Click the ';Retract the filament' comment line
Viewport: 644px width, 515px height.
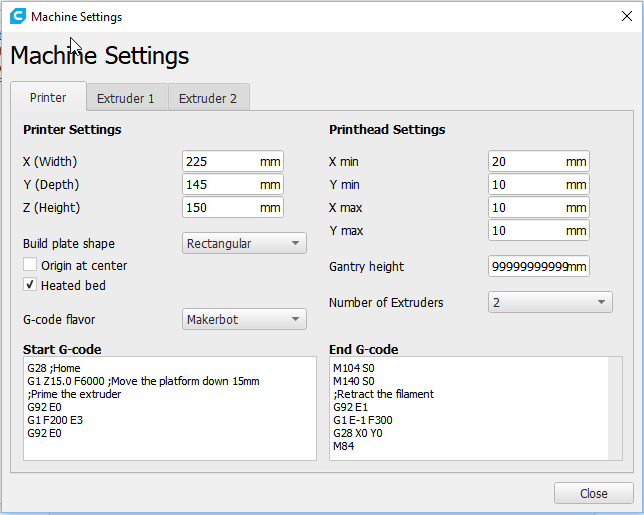point(384,394)
